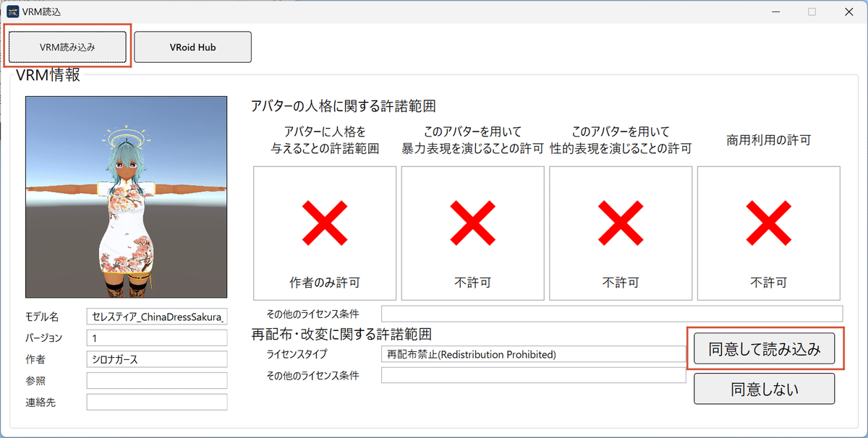This screenshot has height=438, width=868.
Task: Click the 再配布・改変に関する許諾範囲 heading
Action: 341,335
